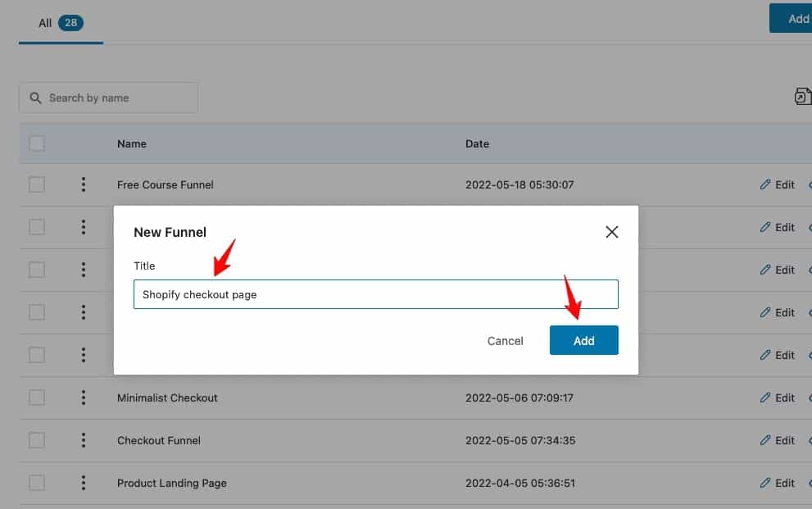
Task: Click the pencil Edit icon for Free Course Funnel
Action: (x=764, y=184)
